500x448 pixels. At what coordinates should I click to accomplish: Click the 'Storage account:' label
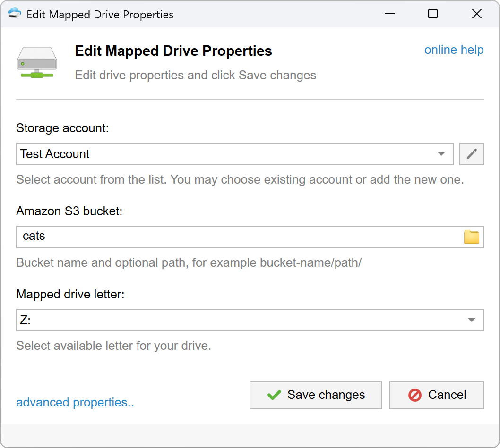(x=62, y=128)
